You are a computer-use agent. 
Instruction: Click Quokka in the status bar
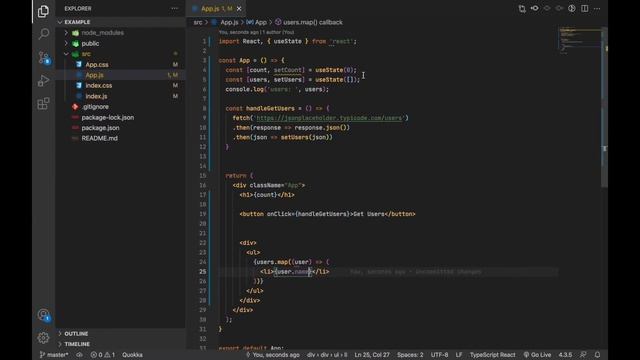pyautogui.click(x=132, y=355)
